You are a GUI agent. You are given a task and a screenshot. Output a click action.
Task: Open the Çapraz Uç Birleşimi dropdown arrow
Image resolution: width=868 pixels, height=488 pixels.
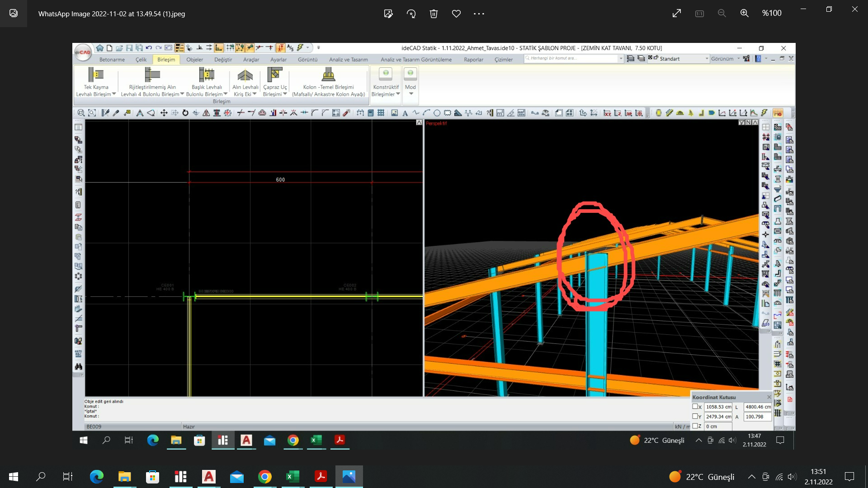(x=285, y=94)
